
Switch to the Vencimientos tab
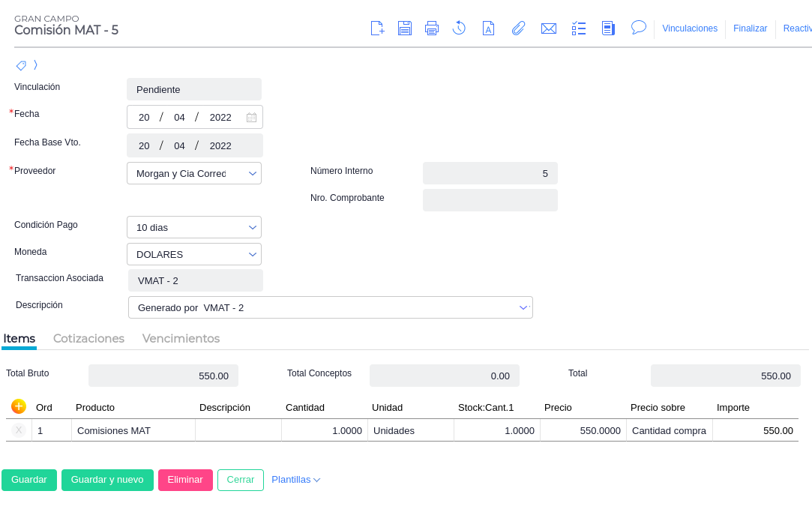(181, 338)
